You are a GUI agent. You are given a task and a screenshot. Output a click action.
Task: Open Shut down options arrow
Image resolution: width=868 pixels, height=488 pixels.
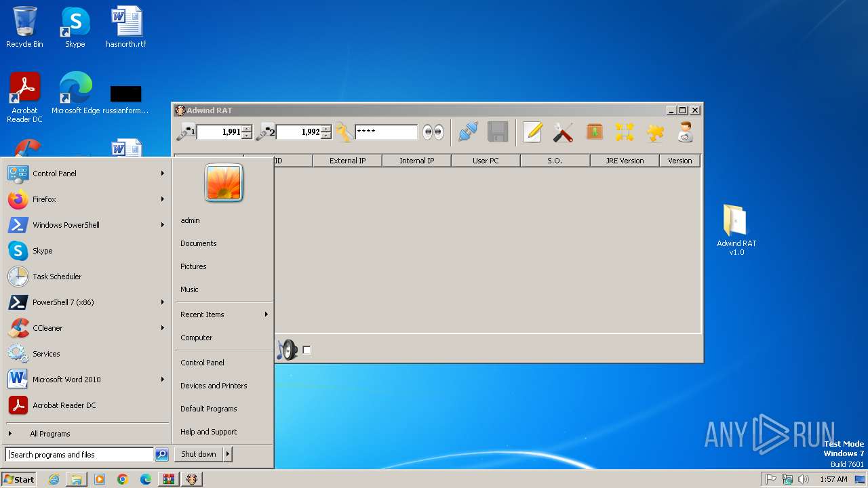point(228,454)
